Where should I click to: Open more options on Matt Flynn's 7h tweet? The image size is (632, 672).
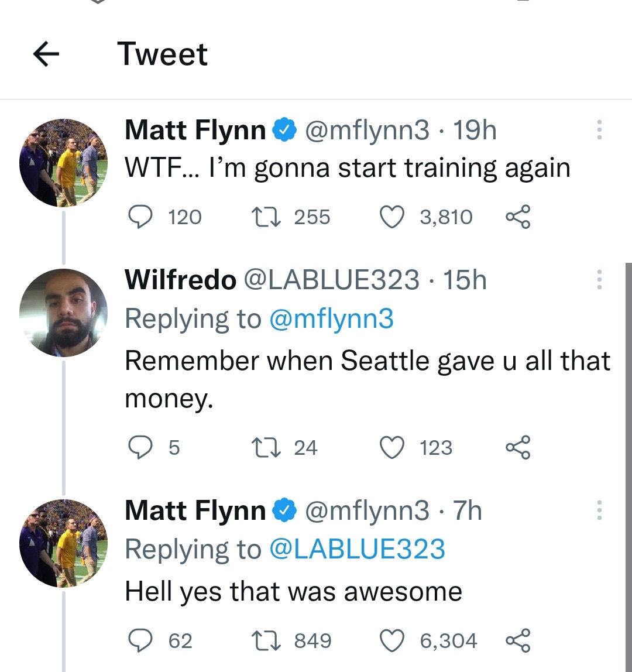pos(598,510)
